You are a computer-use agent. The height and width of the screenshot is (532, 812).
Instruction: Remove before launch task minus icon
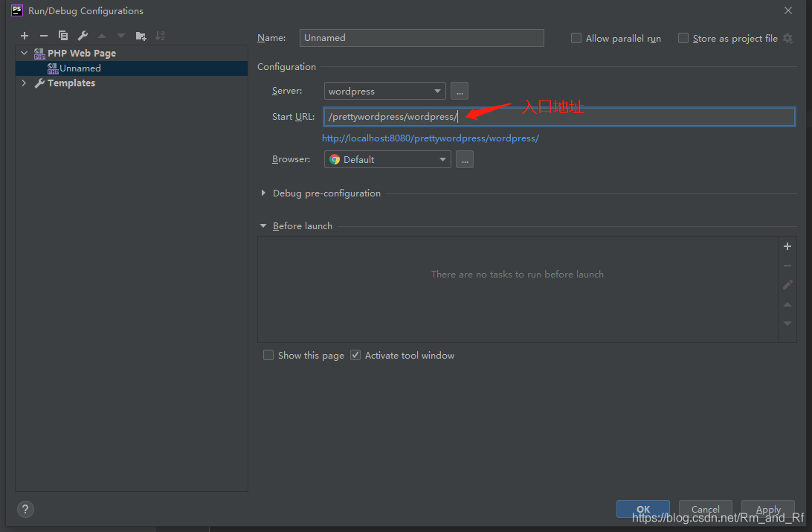[x=787, y=266]
